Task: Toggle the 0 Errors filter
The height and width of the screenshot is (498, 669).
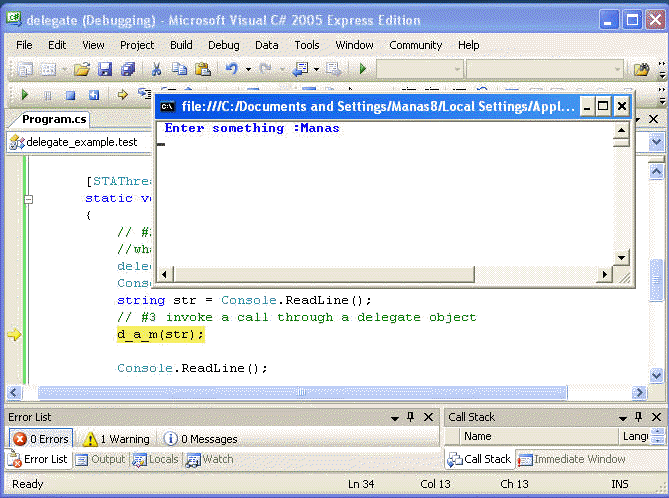Action: 40,439
